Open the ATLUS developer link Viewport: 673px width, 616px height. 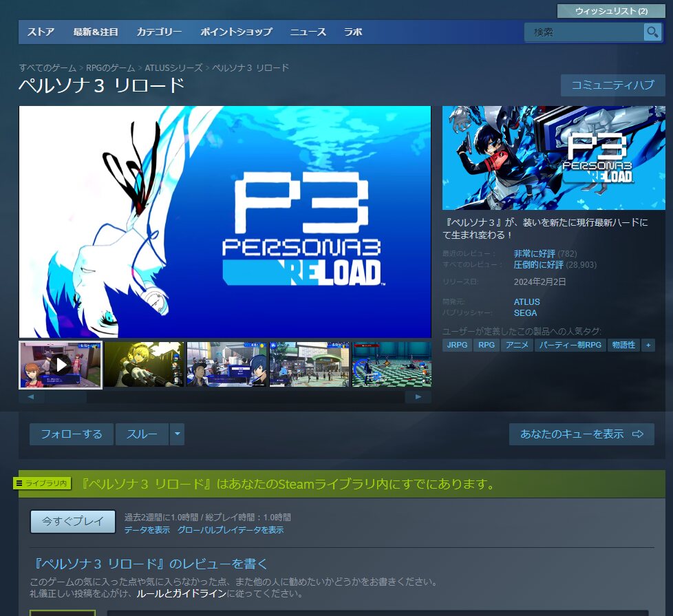pos(526,301)
